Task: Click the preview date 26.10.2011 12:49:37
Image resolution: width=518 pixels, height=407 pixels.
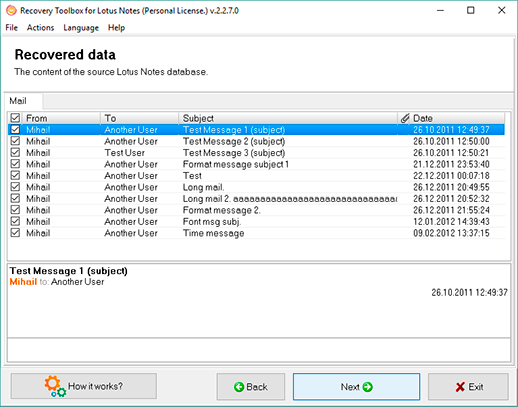Action: click(x=469, y=292)
